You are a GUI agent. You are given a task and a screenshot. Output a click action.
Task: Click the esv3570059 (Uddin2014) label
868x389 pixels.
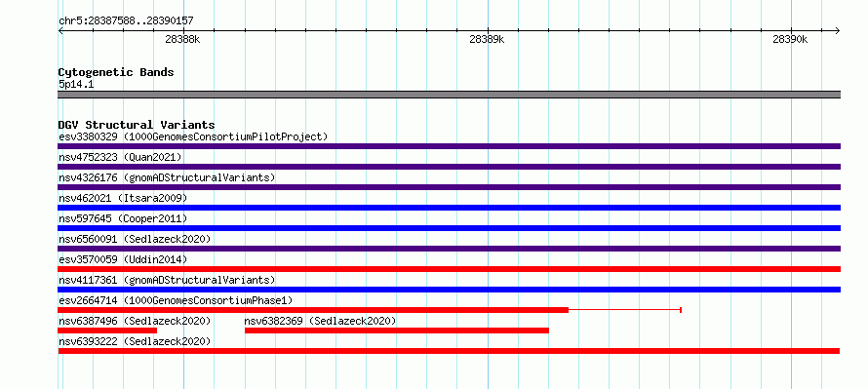[123, 259]
